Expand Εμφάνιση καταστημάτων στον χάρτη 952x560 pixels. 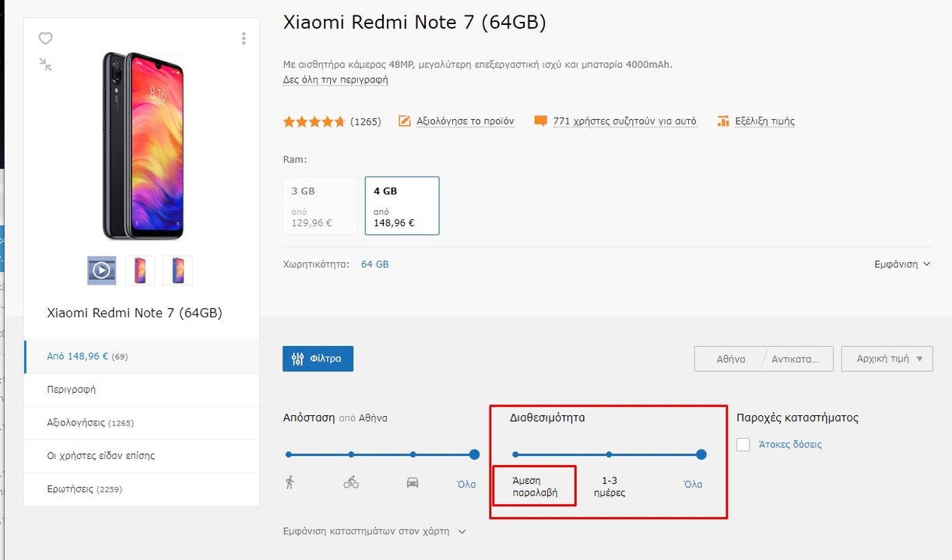pos(374,531)
